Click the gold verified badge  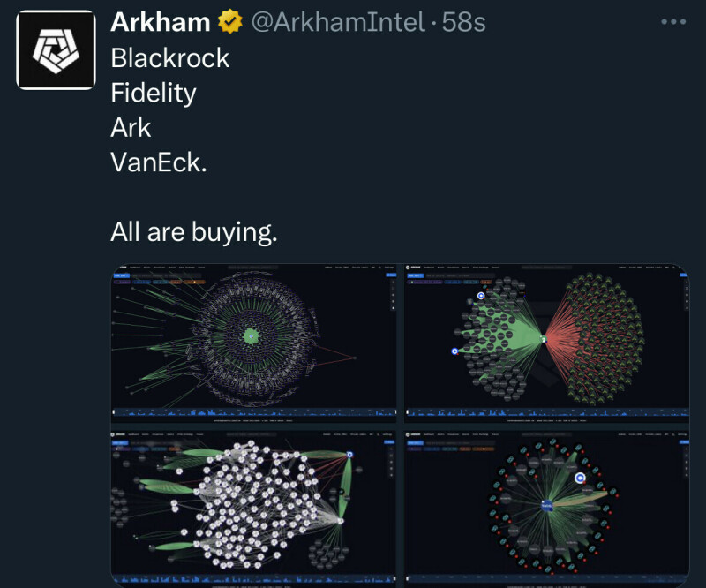point(231,22)
